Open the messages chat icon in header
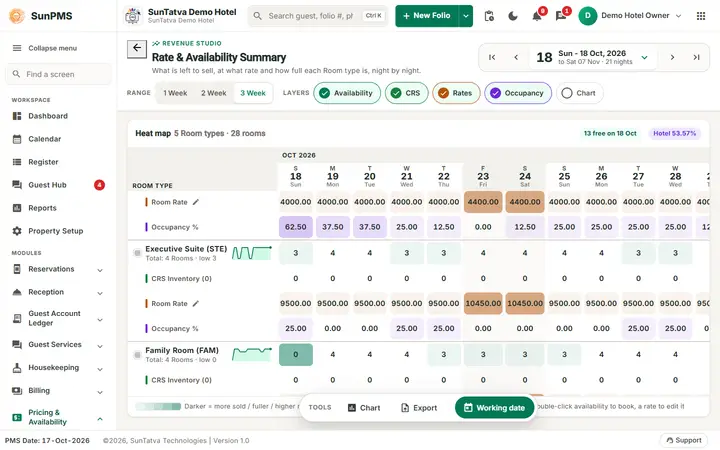The height and width of the screenshot is (450, 720). coord(561,17)
